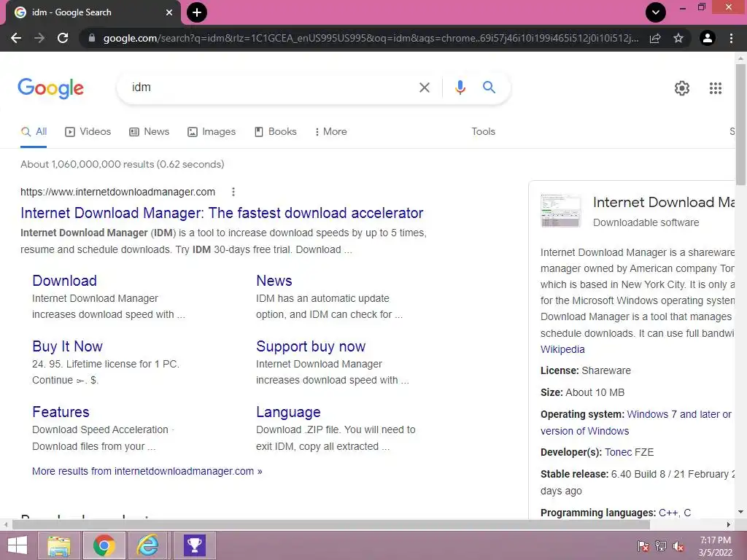Image resolution: width=747 pixels, height=560 pixels.
Task: Open the Windows Start button
Action: click(18, 545)
